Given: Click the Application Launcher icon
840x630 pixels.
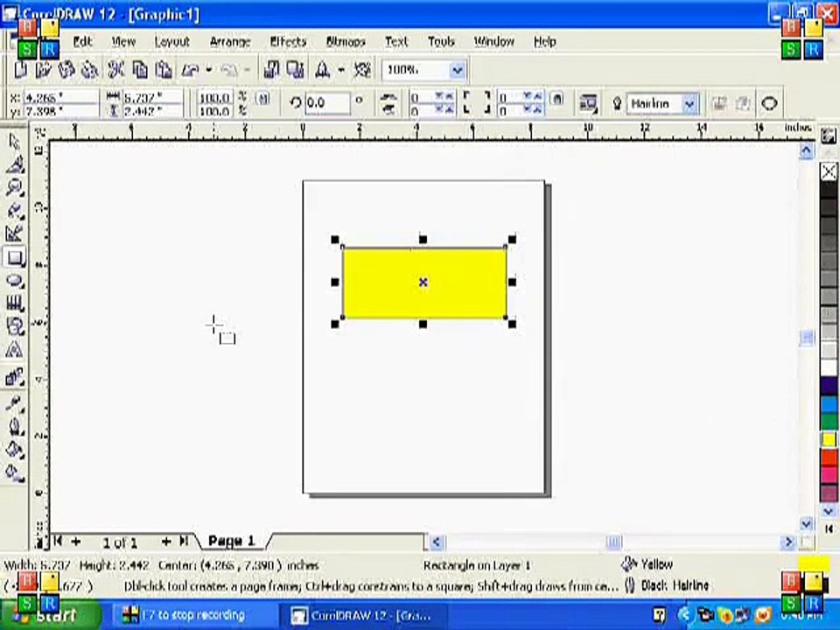Looking at the screenshot, I should pos(323,70).
